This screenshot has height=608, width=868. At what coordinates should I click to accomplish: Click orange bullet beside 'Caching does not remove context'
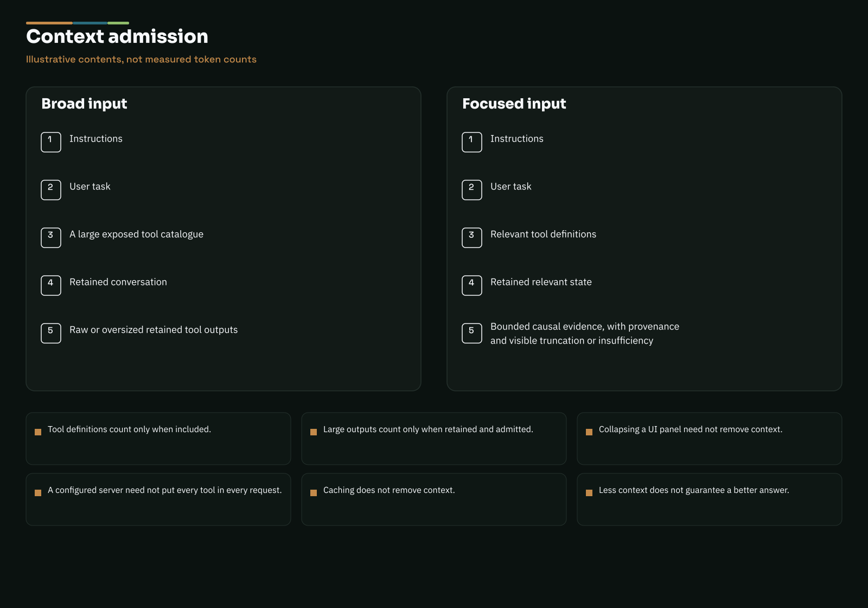[314, 493]
